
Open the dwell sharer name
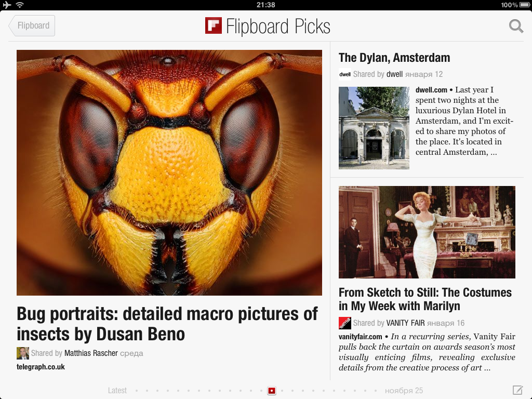[395, 74]
